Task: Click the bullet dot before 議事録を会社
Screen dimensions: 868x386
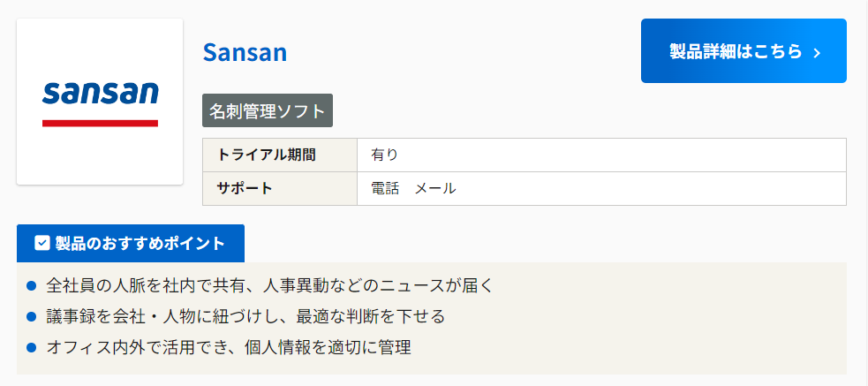Action: pos(31,316)
